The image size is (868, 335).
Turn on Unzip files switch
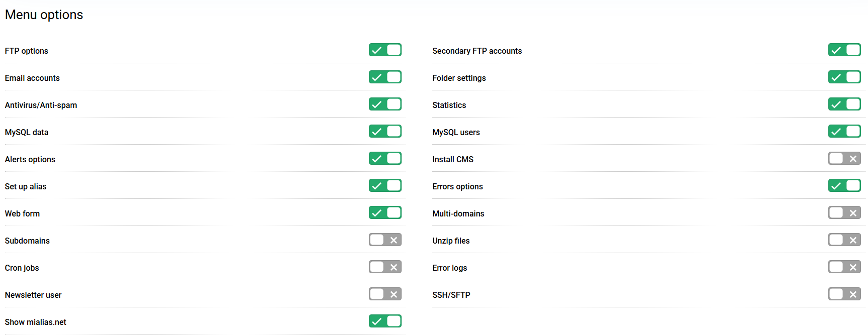(x=844, y=240)
